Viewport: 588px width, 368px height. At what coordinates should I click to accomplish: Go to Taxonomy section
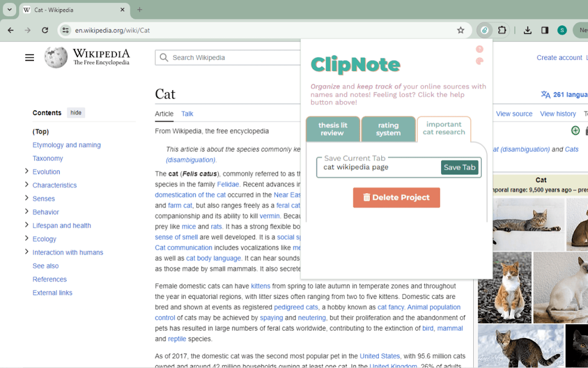[x=48, y=159]
